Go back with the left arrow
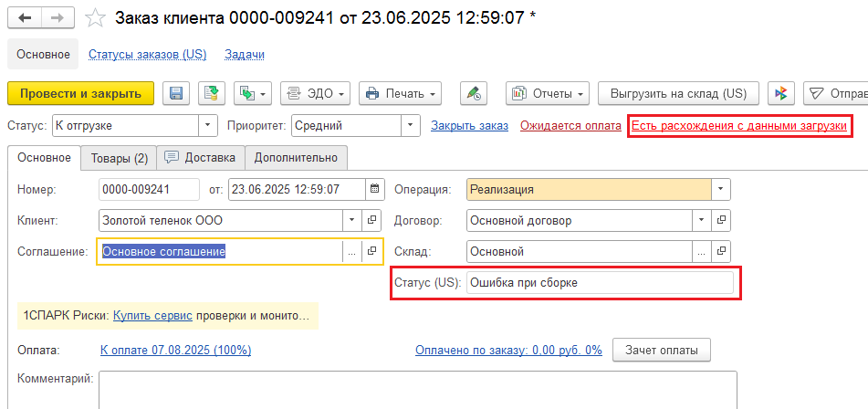868x409 pixels. (x=26, y=18)
